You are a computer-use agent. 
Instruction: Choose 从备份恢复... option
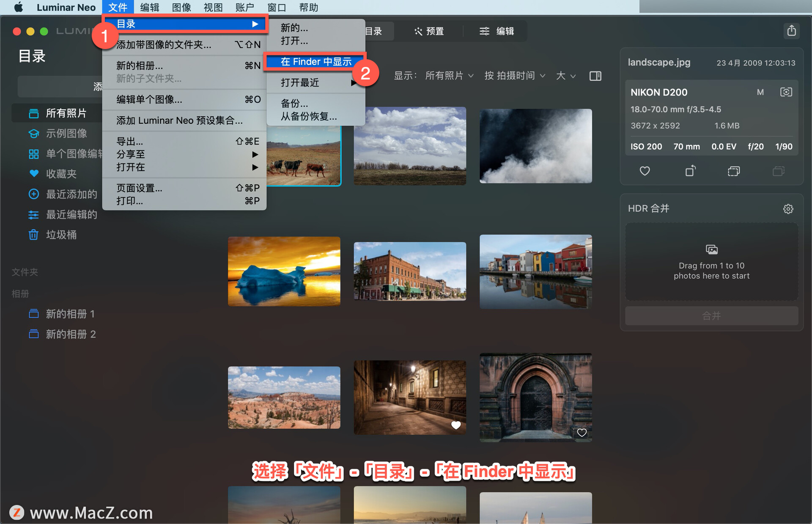(x=315, y=117)
